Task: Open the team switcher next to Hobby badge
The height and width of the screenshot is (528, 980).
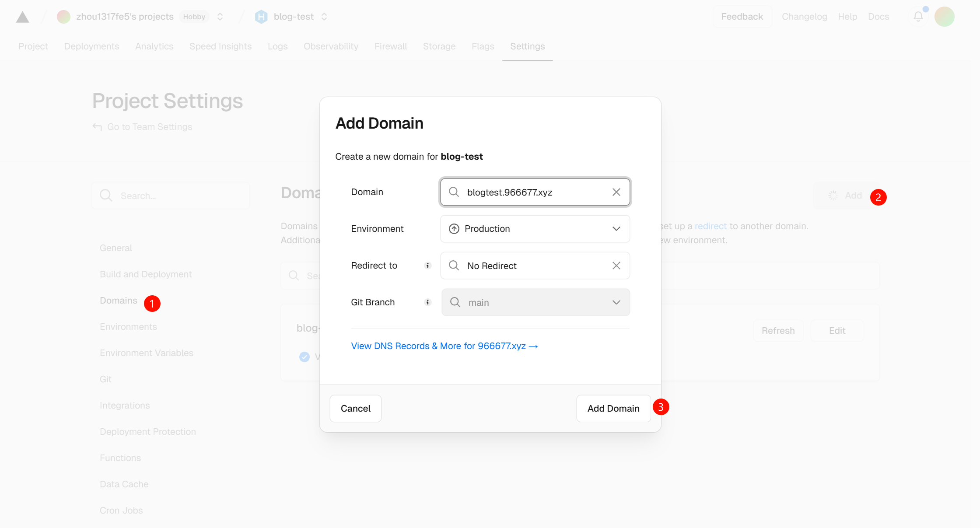Action: click(220, 17)
